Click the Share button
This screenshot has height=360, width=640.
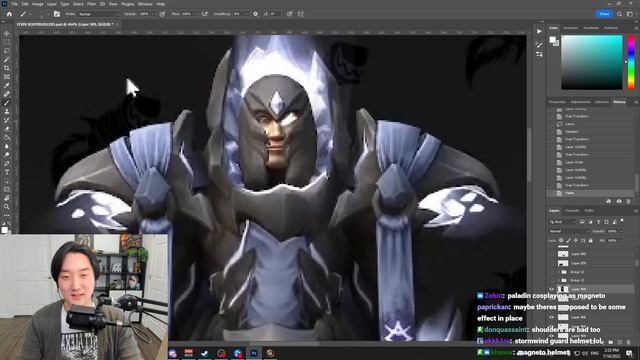pyautogui.click(x=604, y=14)
